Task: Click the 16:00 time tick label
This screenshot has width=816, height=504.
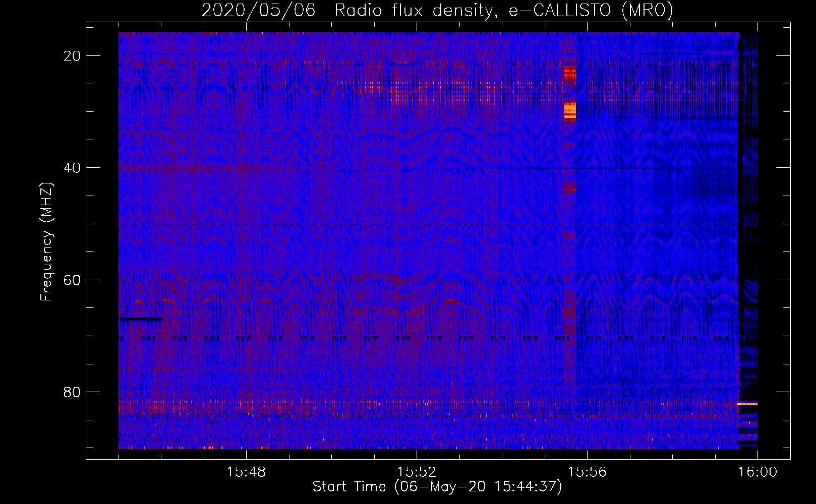Action: click(757, 472)
